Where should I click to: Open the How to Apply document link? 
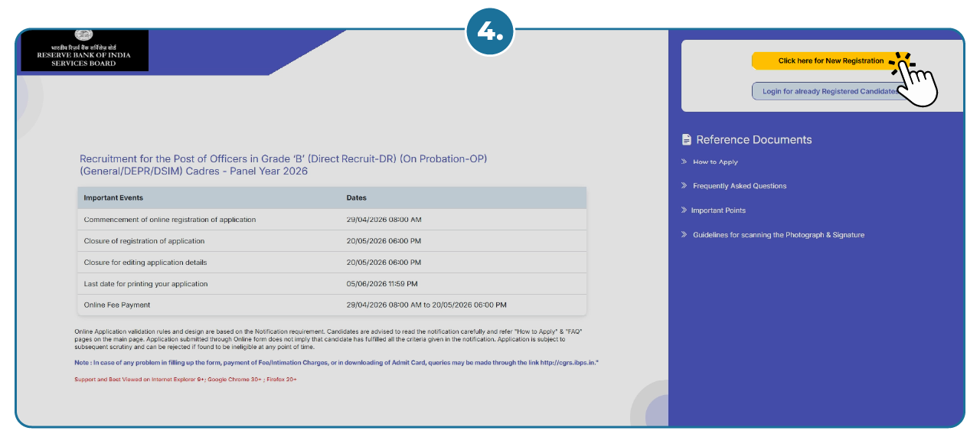pyautogui.click(x=715, y=162)
